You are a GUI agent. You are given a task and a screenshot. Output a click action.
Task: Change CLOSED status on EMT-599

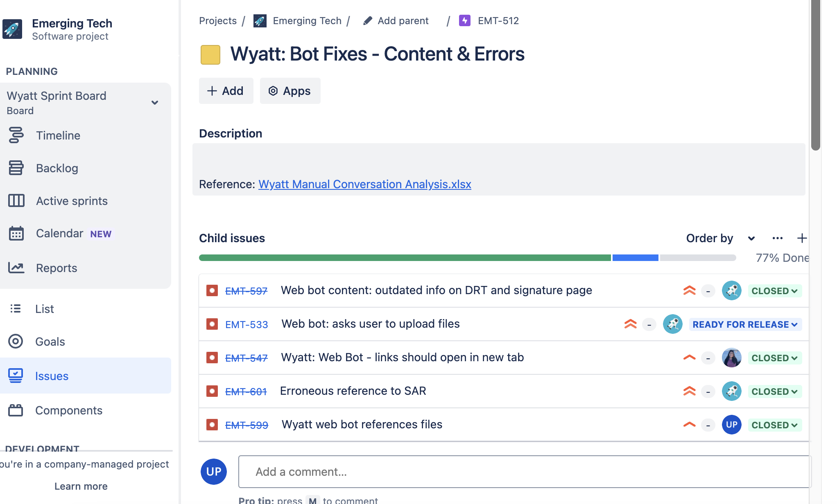(774, 425)
